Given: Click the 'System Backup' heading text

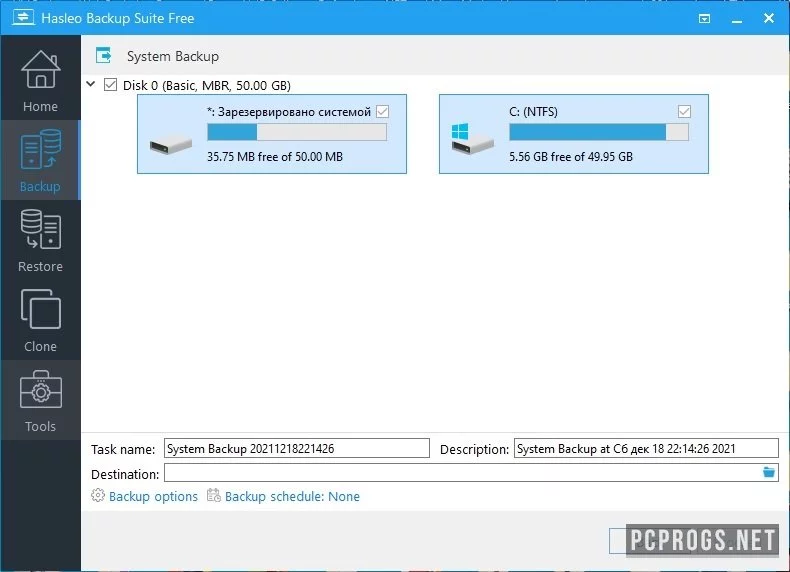Looking at the screenshot, I should pos(173,56).
